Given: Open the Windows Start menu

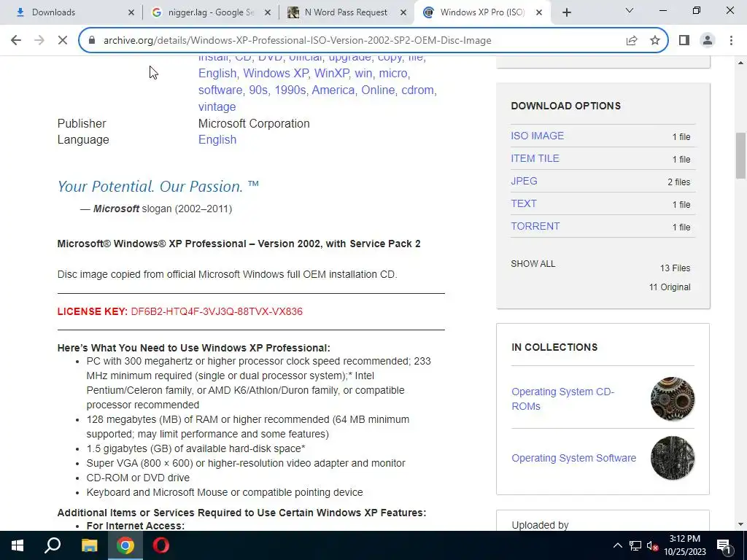Looking at the screenshot, I should tap(18, 545).
